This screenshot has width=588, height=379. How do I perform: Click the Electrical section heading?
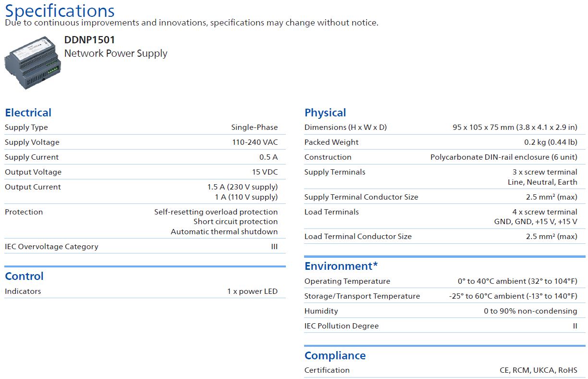[x=28, y=113]
